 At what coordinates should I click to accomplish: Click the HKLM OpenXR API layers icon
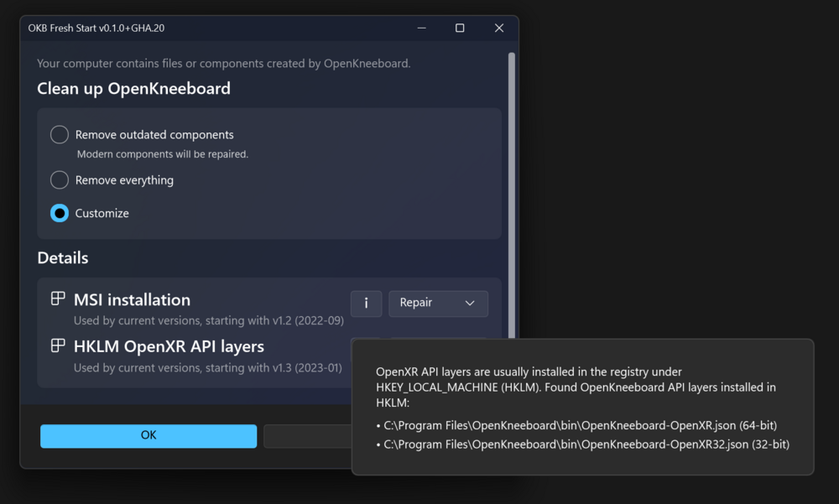[x=58, y=346]
